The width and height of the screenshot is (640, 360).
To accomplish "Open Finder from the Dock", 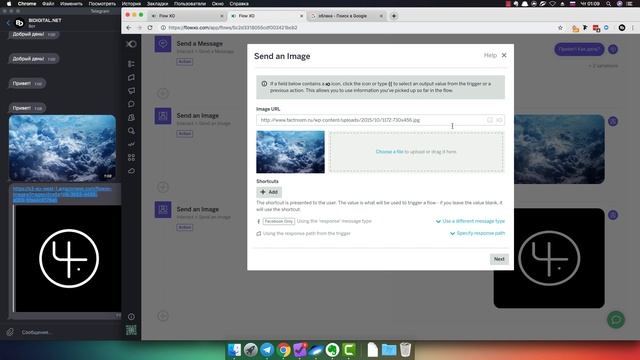I will click(235, 350).
